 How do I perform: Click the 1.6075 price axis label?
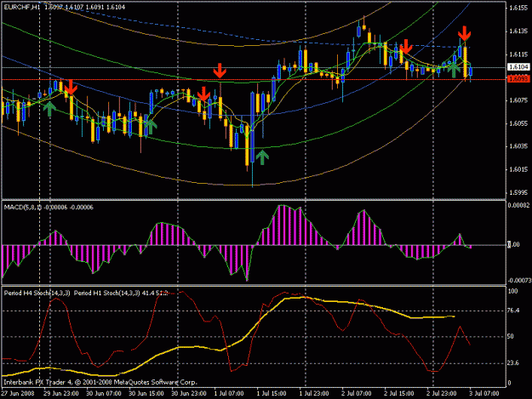coord(518,100)
